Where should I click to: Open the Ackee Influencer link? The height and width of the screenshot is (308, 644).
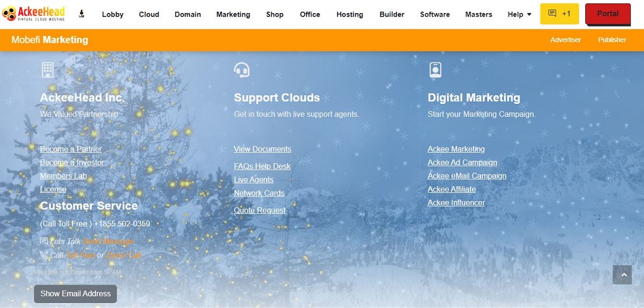point(456,203)
